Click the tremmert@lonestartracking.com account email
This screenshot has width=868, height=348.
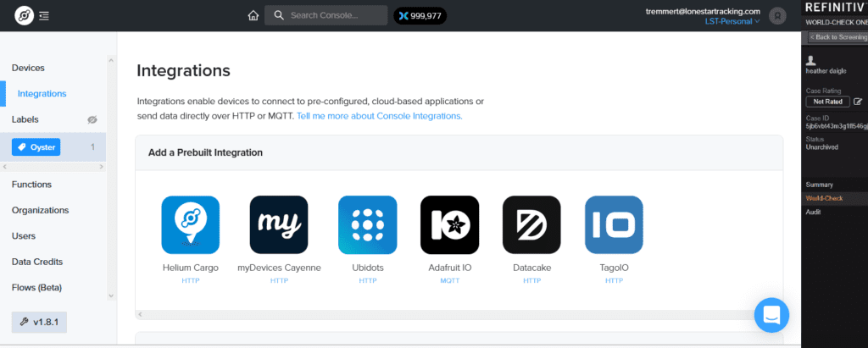click(703, 11)
